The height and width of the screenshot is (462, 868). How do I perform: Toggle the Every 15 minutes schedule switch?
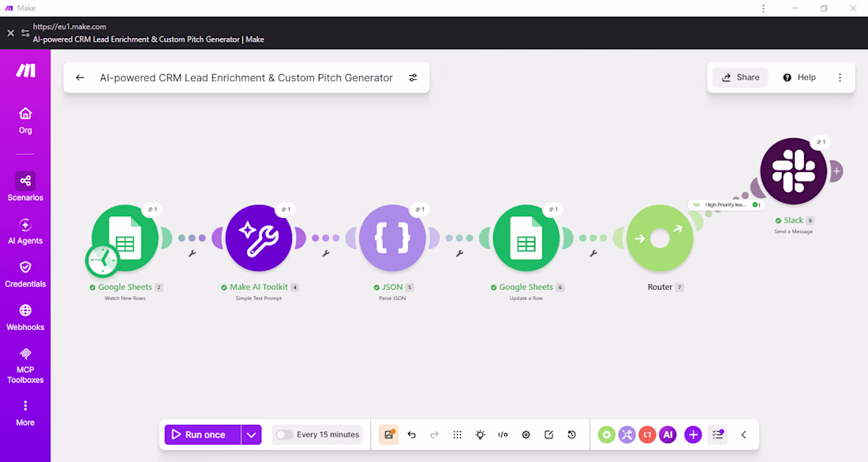click(284, 435)
